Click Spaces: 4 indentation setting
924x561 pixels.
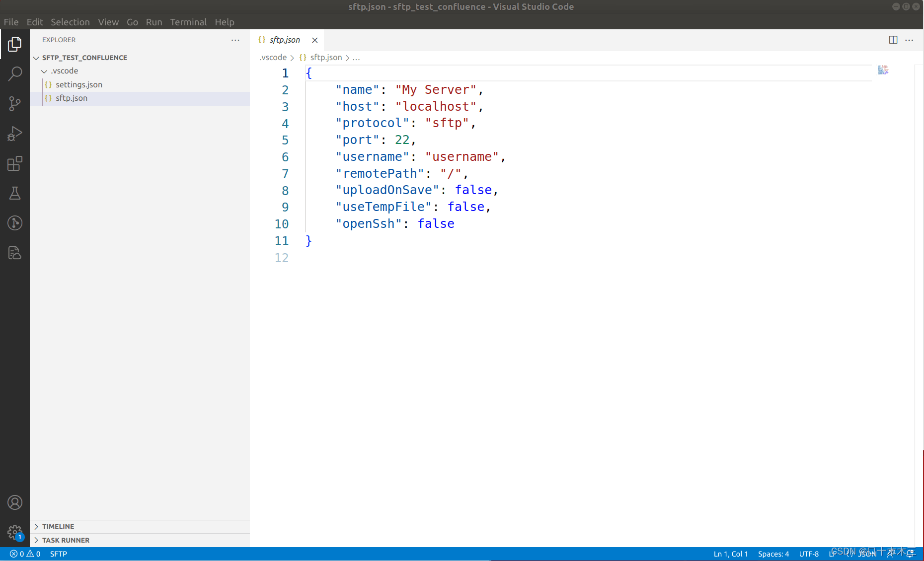click(773, 554)
